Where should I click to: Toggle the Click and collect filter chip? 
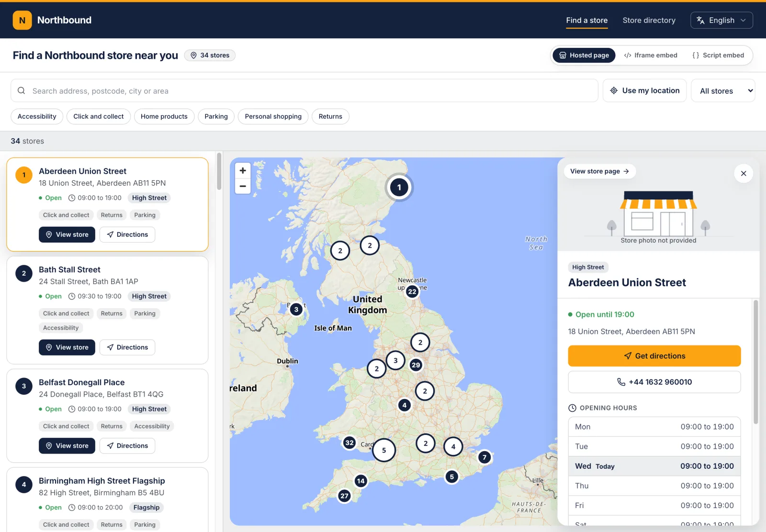point(99,117)
